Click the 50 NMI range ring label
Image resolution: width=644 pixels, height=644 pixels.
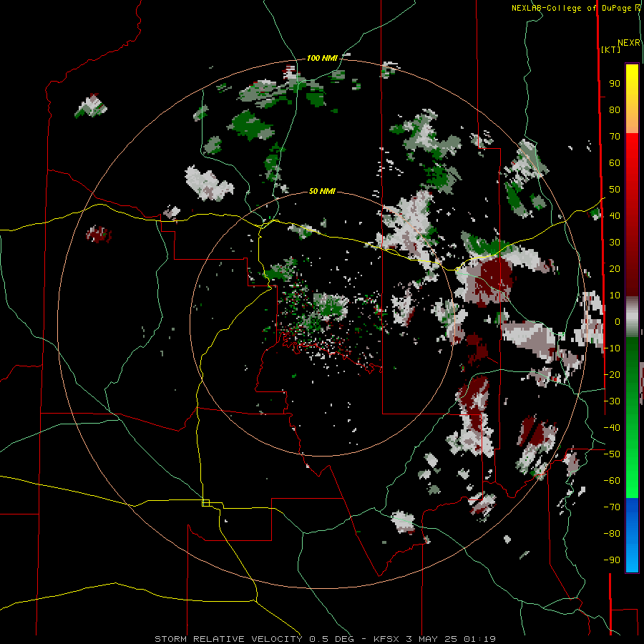[322, 191]
